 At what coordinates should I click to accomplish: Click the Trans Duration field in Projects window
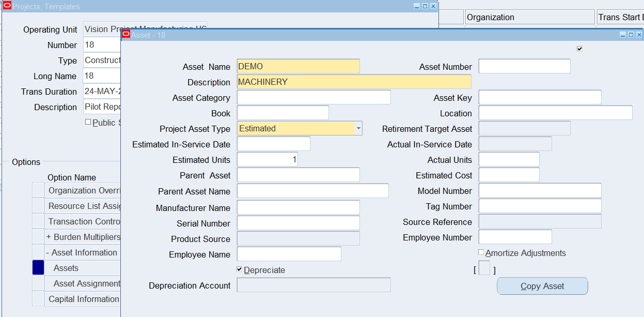pyautogui.click(x=102, y=92)
